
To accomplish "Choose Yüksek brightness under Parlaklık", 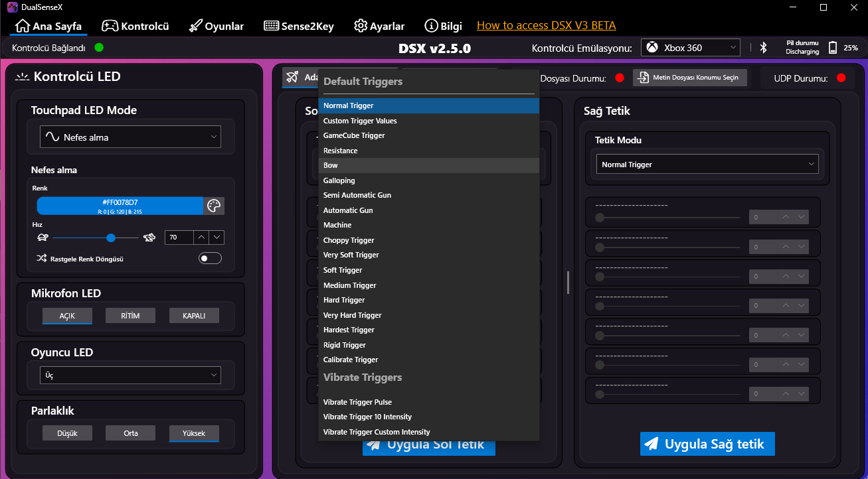I will click(x=194, y=433).
